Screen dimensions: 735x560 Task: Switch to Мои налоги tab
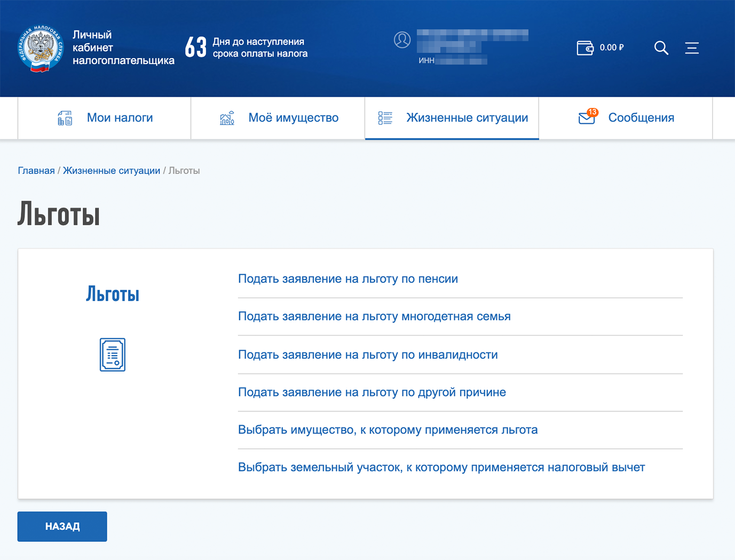104,118
